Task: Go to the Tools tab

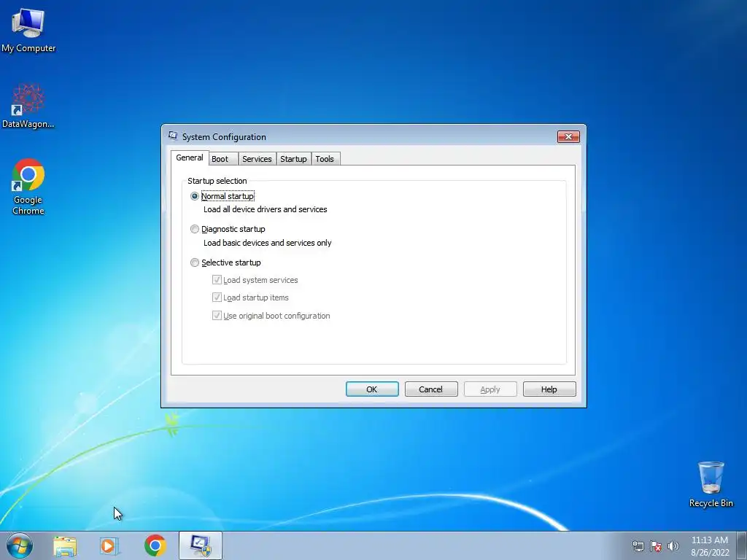Action: pos(325,159)
